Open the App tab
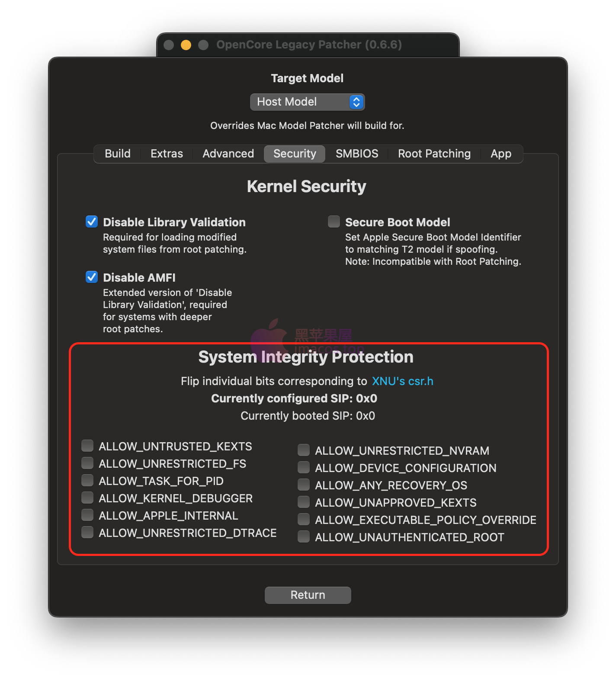The image size is (616, 681). [x=501, y=154]
